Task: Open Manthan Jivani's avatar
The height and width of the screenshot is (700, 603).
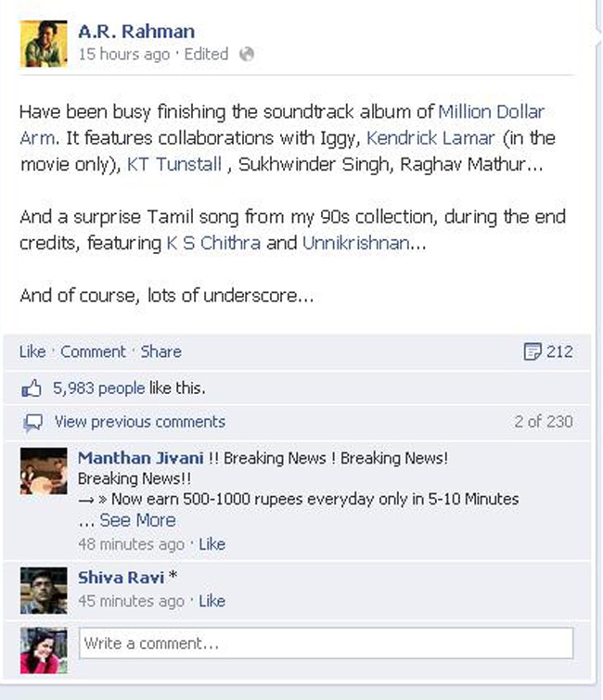Action: coord(44,471)
